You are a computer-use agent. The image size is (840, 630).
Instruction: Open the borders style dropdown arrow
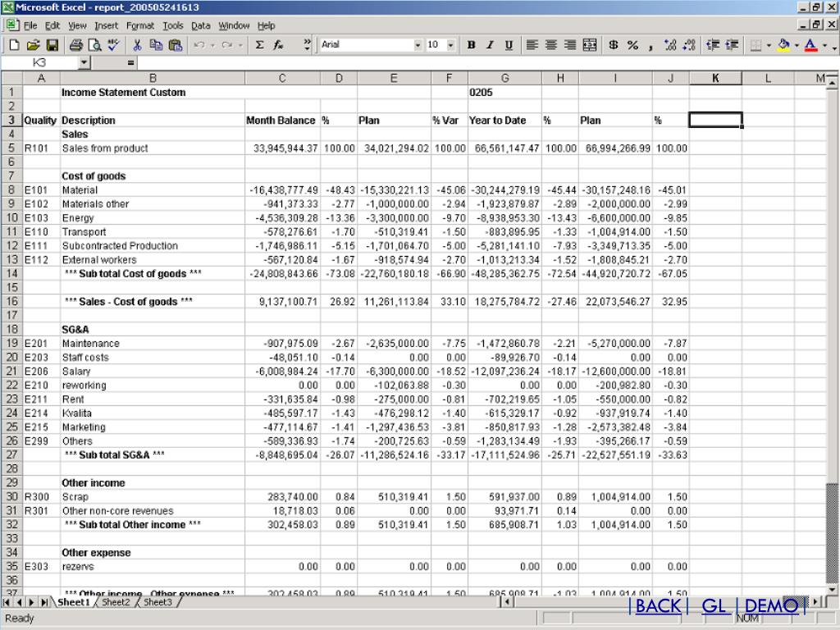tap(769, 45)
